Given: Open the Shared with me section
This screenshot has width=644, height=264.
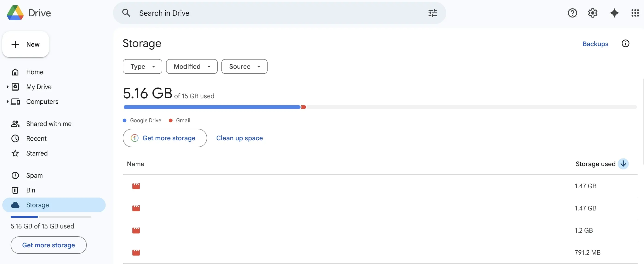Looking at the screenshot, I should 49,124.
